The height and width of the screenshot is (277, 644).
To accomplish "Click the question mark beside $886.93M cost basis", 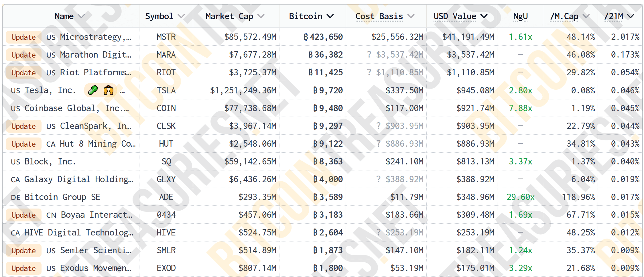I will pos(378,144).
